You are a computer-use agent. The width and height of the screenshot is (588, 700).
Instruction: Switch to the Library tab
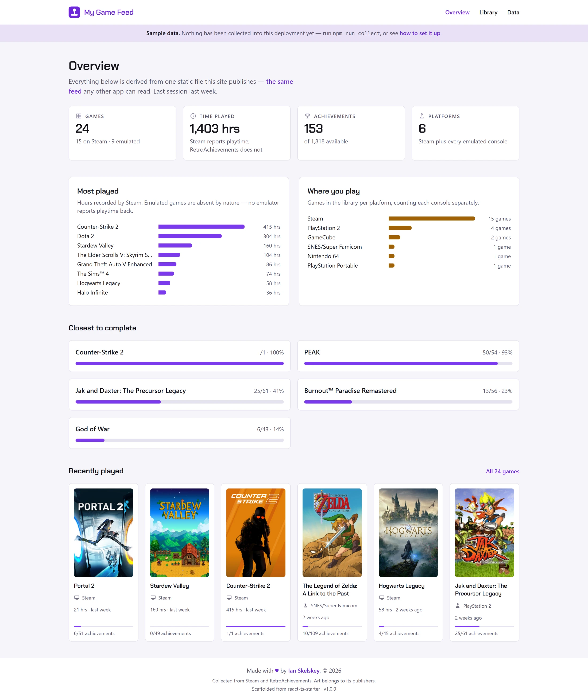(x=488, y=12)
